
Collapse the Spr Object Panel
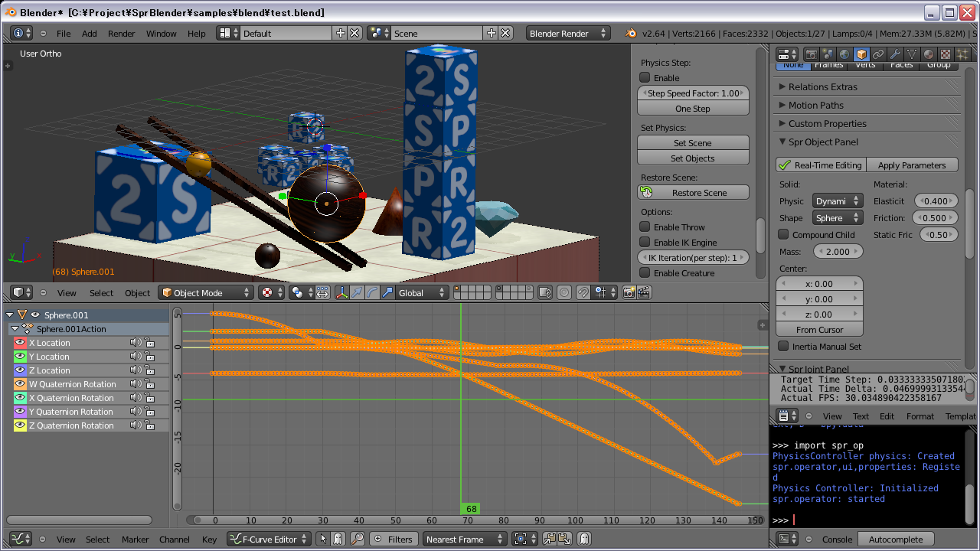coord(782,142)
